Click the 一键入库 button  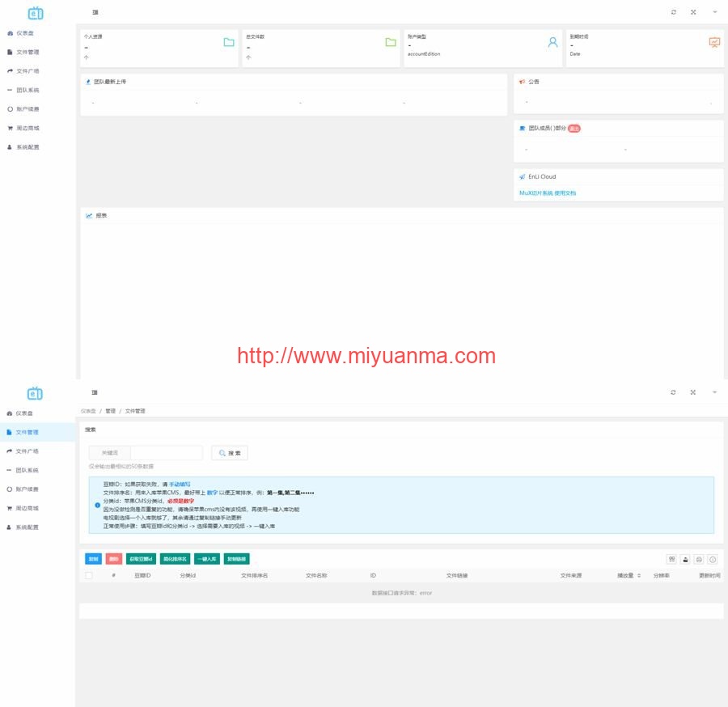point(207,559)
